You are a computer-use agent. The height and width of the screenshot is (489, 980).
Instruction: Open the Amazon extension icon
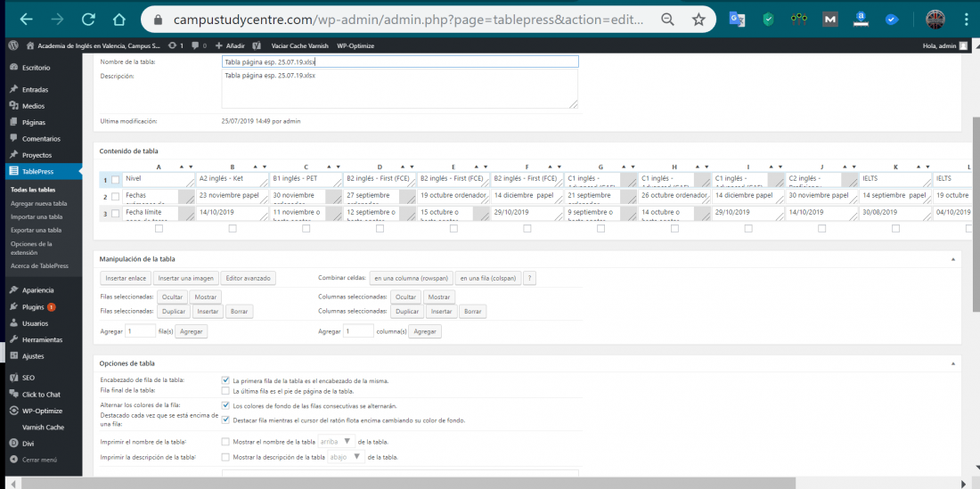tap(861, 20)
